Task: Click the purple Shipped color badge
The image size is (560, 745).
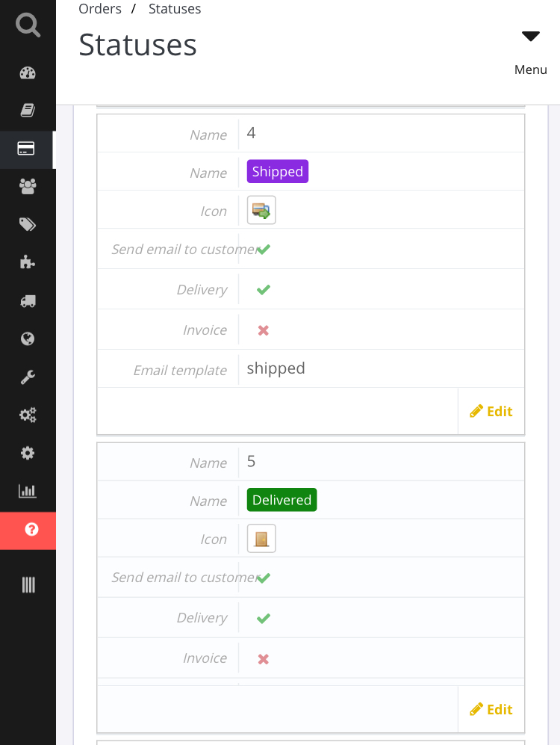Action: pos(278,172)
